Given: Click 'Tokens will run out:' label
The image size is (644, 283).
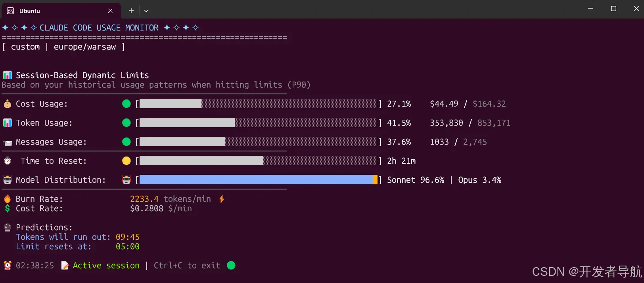Looking at the screenshot, I should [x=63, y=237].
